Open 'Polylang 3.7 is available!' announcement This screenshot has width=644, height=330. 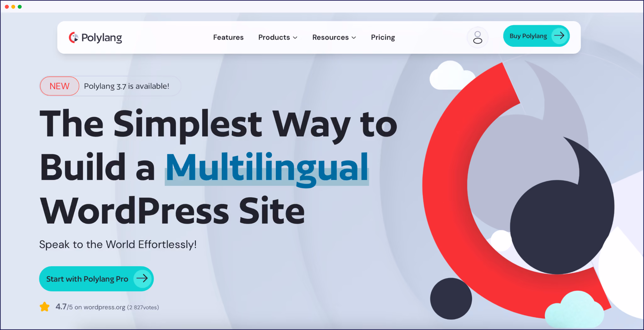click(x=126, y=86)
